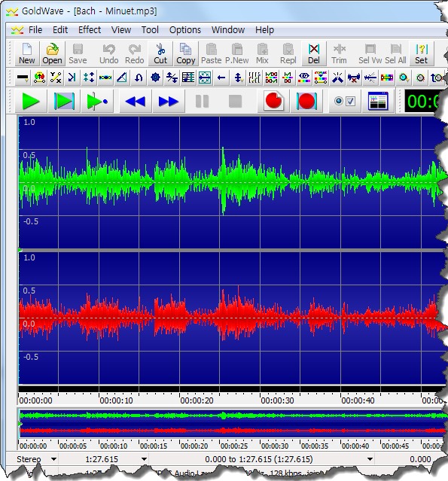
Task: Click the Invert curved-arrow icon
Action: [139, 78]
